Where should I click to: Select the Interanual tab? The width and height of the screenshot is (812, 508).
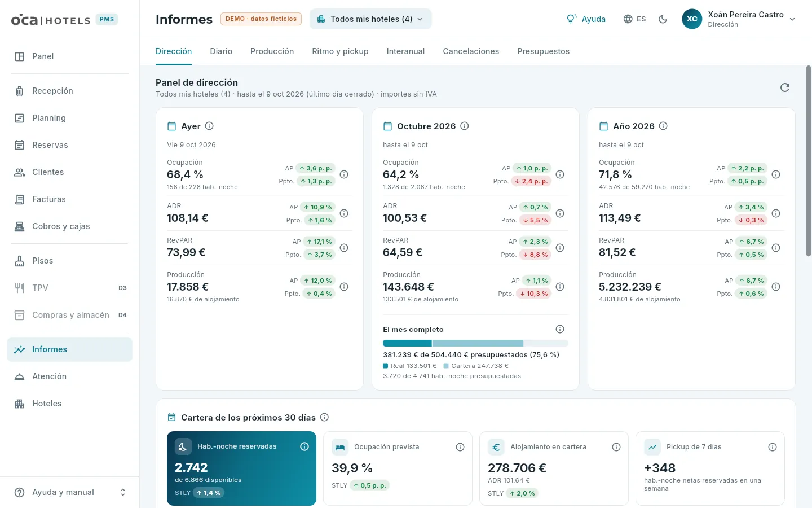click(x=405, y=51)
